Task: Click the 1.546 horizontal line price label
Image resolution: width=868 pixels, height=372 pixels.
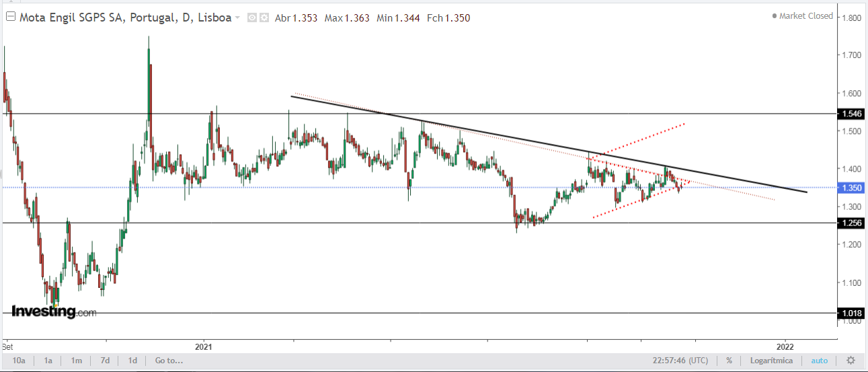Action: (851, 114)
